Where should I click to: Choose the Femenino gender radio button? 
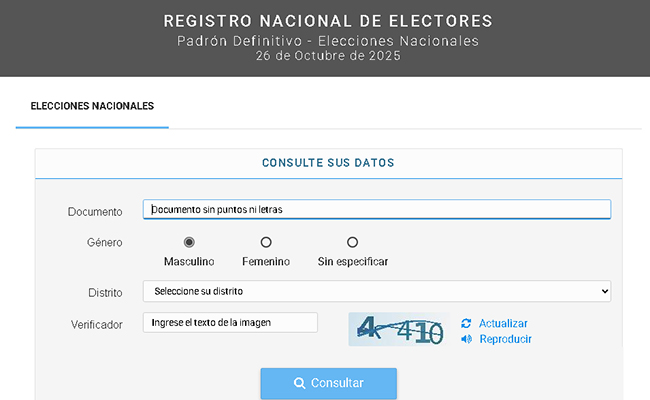pyautogui.click(x=266, y=242)
